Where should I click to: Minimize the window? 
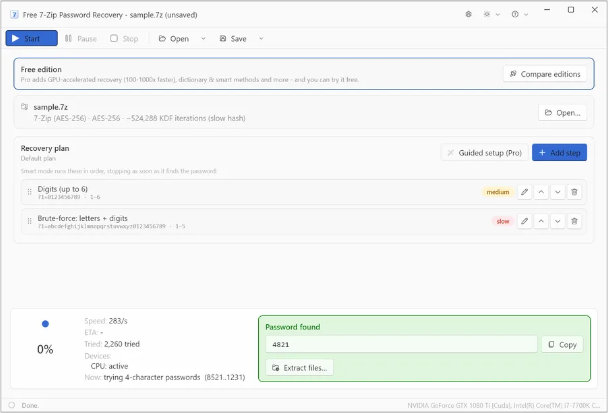[547, 10]
